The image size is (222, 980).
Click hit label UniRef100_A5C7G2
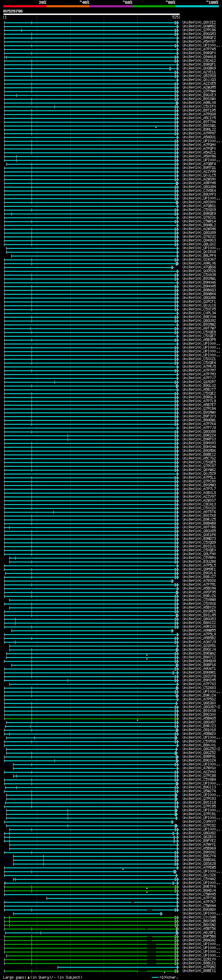[x=199, y=459]
